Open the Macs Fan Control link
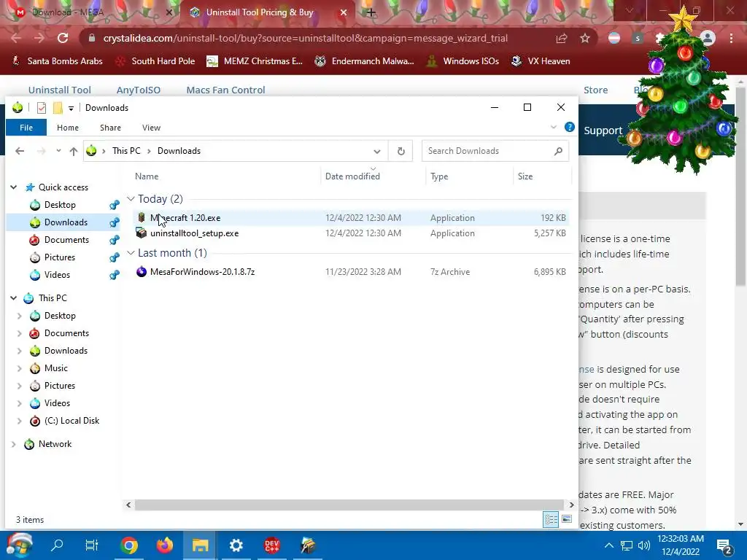 point(226,90)
